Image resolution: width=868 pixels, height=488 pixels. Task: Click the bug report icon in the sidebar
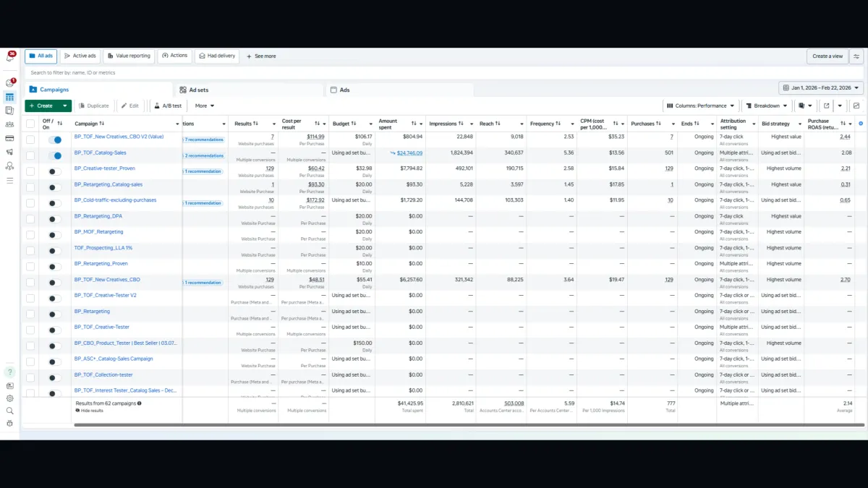pyautogui.click(x=9, y=423)
